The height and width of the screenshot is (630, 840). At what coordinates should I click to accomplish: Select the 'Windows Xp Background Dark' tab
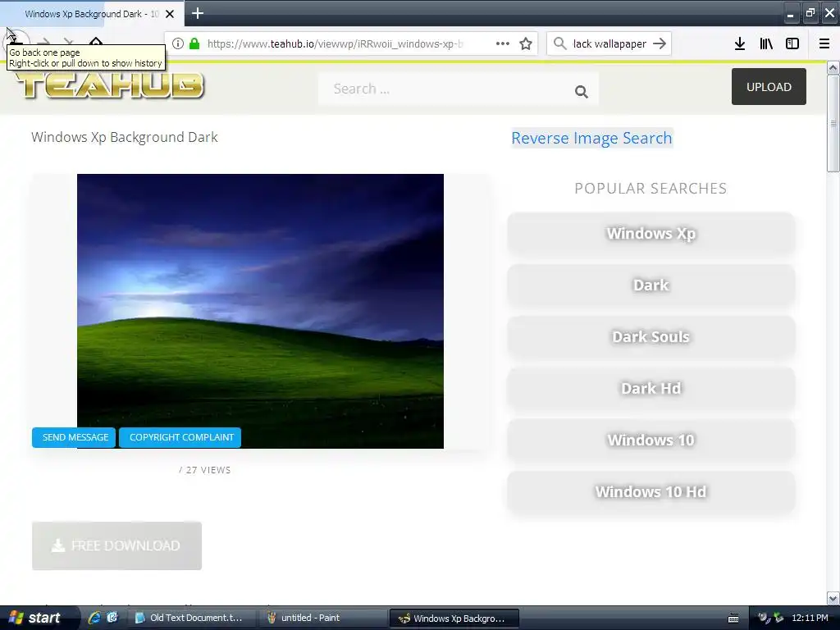[x=92, y=14]
